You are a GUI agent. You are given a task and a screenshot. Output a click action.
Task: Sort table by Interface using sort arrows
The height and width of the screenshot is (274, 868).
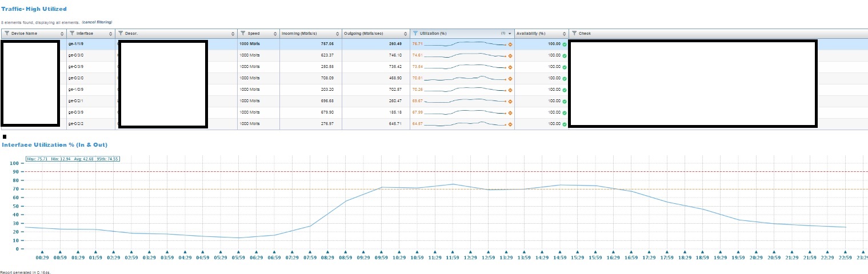pyautogui.click(x=111, y=34)
